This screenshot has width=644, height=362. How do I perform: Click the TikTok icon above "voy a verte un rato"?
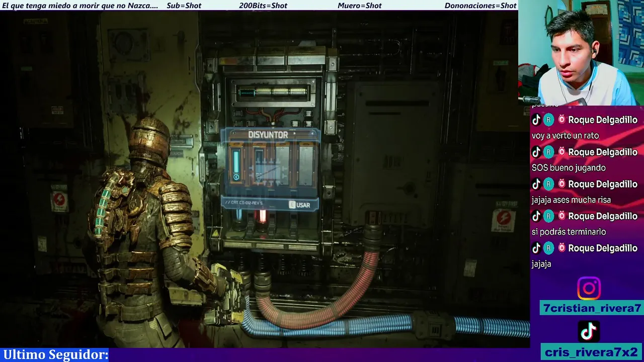(536, 120)
